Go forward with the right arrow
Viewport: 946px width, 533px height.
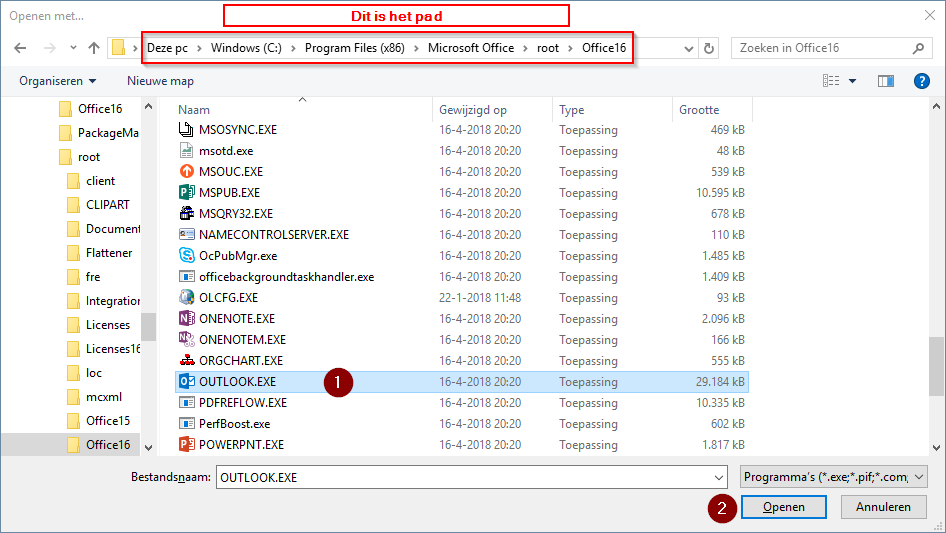point(50,48)
